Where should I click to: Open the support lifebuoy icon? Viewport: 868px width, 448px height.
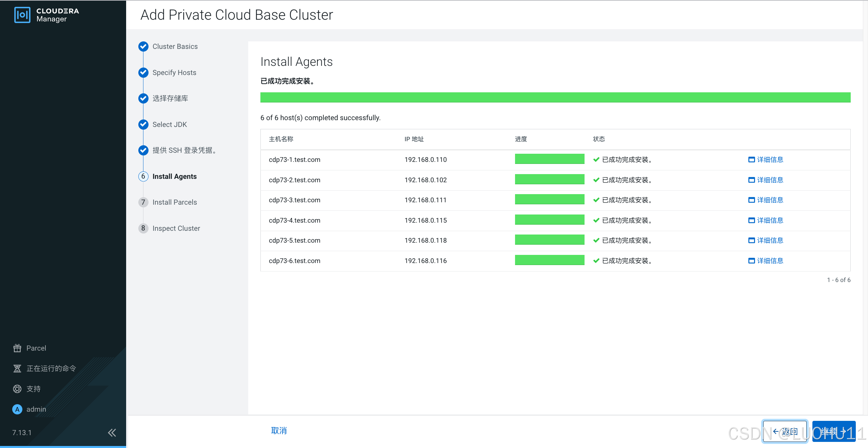[x=17, y=389]
